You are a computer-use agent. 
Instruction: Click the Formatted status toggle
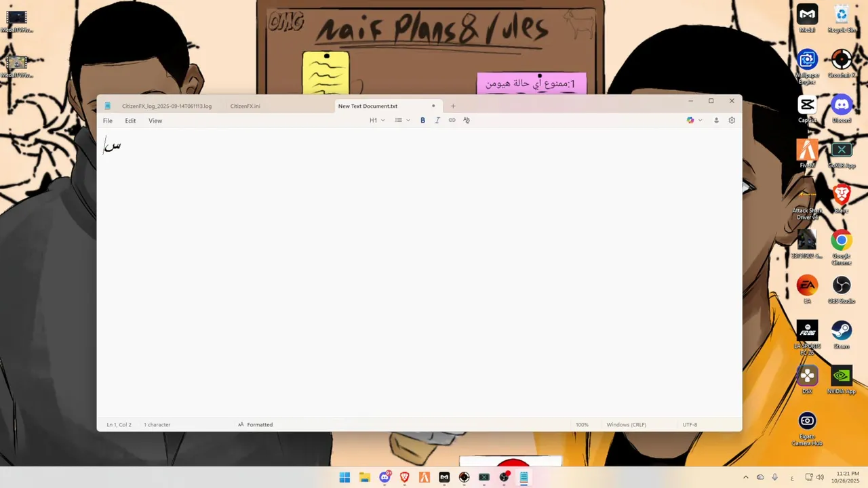click(255, 425)
